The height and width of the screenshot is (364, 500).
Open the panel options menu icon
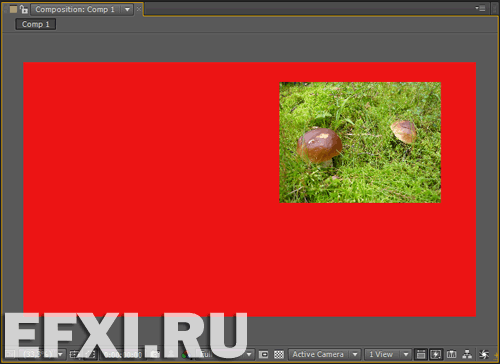[x=481, y=8]
